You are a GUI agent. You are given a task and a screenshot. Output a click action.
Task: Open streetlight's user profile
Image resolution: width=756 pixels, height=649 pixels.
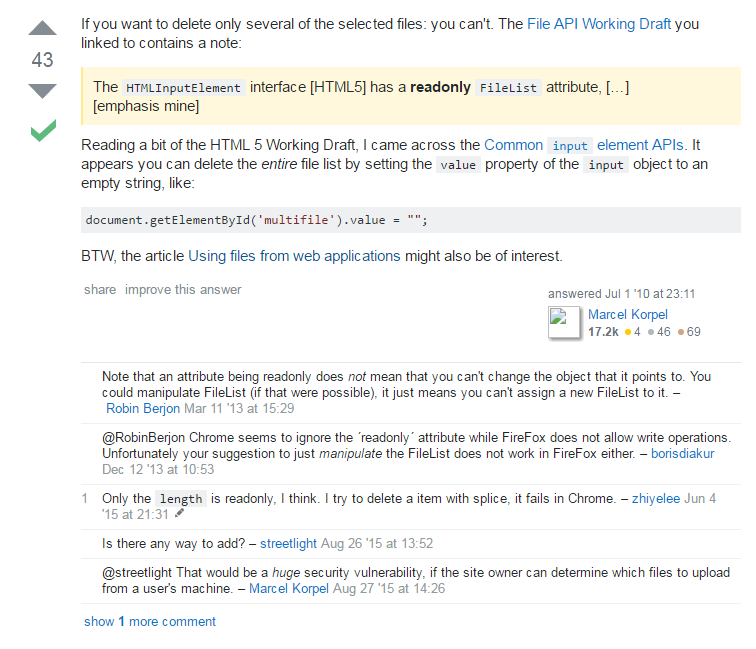288,543
